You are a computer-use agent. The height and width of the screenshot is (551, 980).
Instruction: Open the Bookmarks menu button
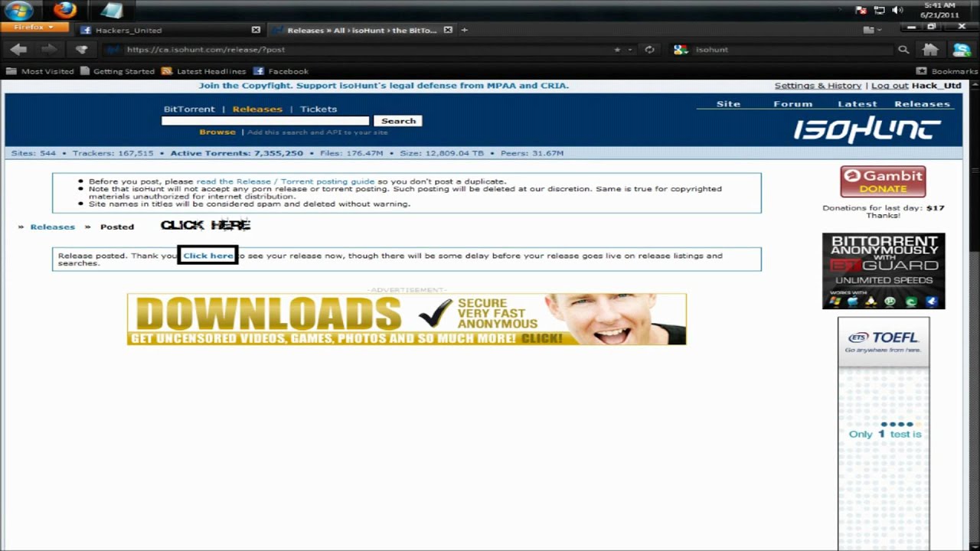947,71
